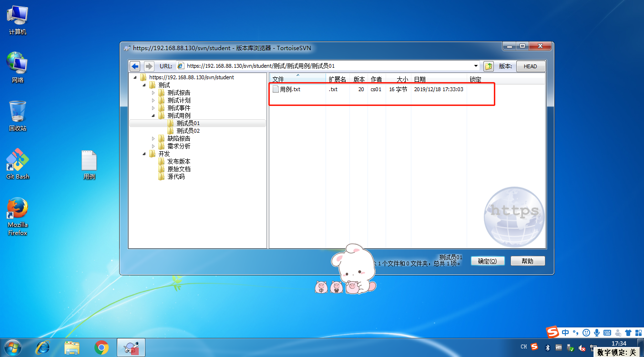The height and width of the screenshot is (357, 644).
Task: Click the safely remove hardware tray icon
Action: click(x=571, y=347)
